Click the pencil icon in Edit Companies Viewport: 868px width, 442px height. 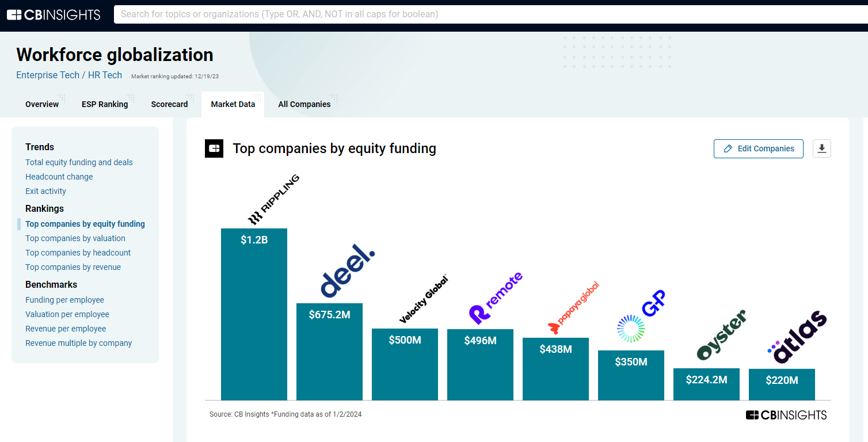point(728,148)
